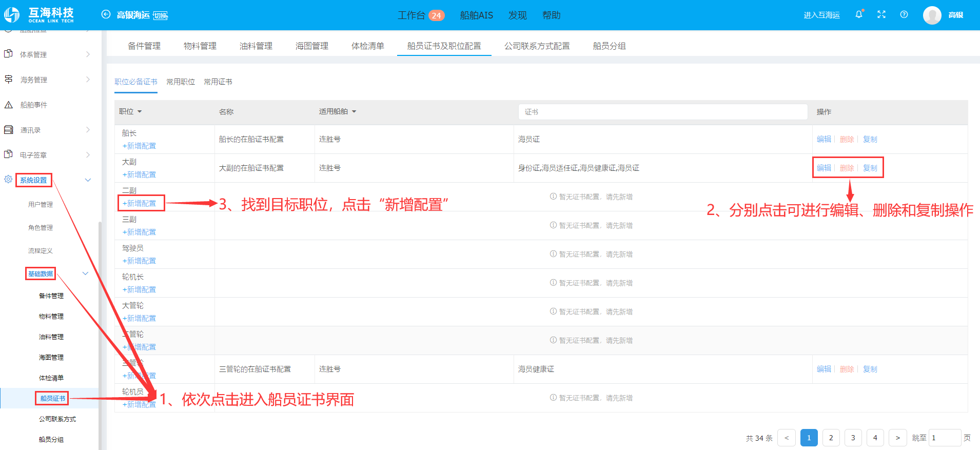Screen dimensions: 980x450
Task: Collapse 系统设置 chevron
Action: (88, 180)
